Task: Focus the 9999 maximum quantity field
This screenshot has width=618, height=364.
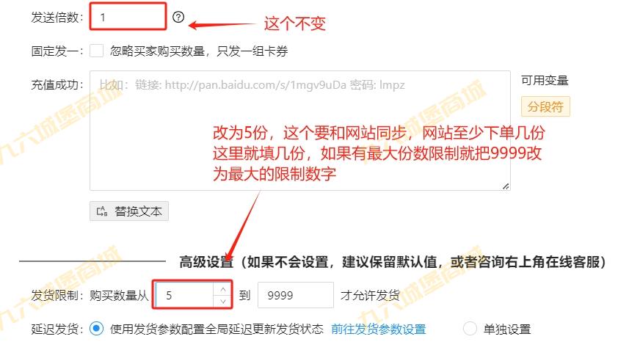Action: pos(296,295)
